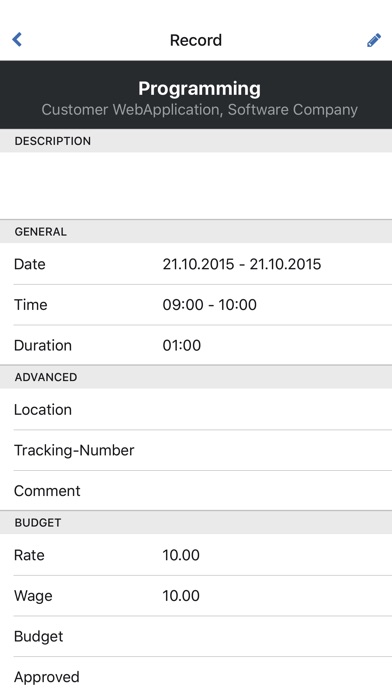Select the Programming record title
392x696 pixels.
click(x=199, y=88)
